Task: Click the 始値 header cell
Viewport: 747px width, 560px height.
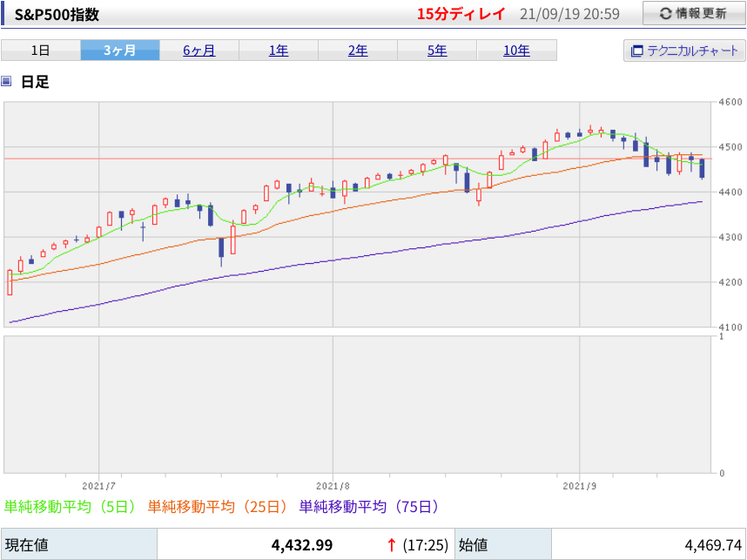Action: [503, 544]
